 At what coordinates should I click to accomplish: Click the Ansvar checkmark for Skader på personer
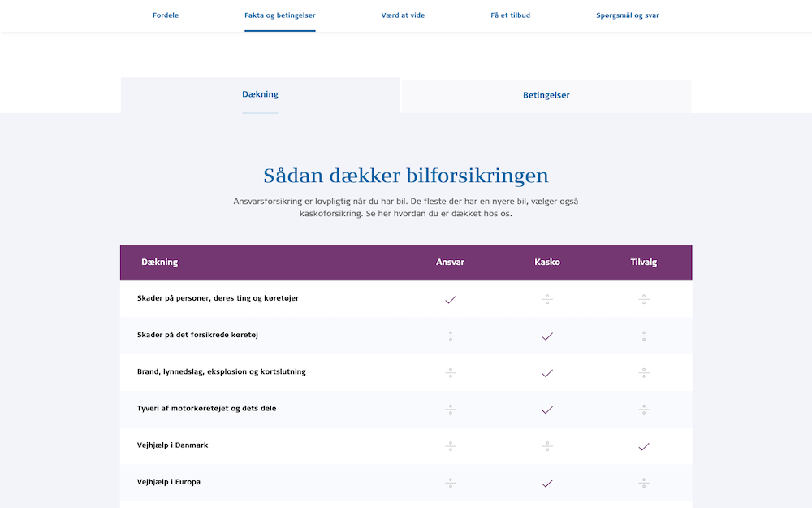click(x=451, y=300)
